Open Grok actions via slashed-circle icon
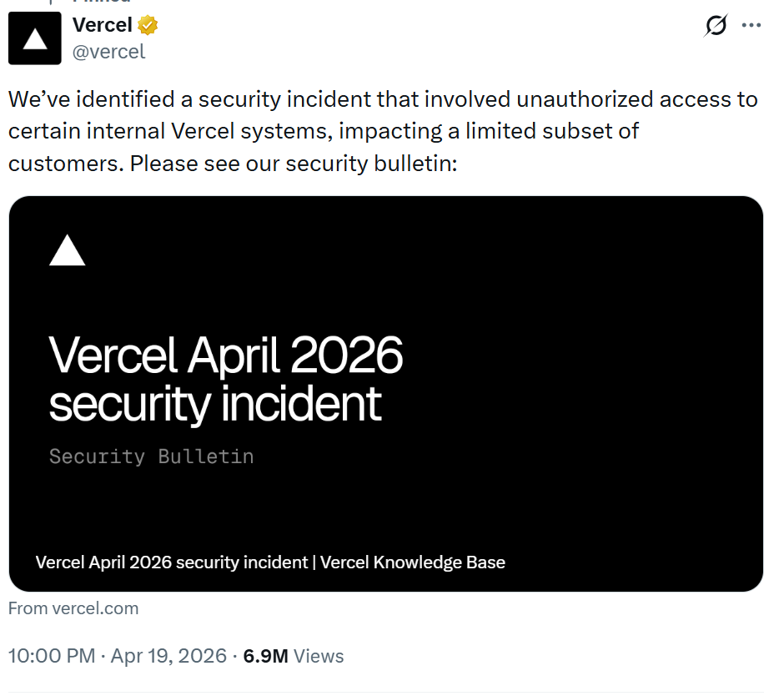The image size is (784, 696). coord(716,27)
